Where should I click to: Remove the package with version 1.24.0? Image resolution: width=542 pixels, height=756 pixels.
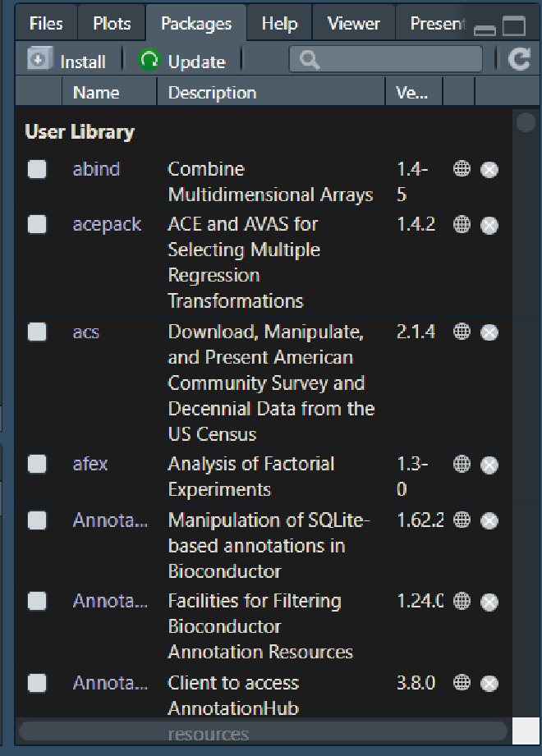point(489,603)
